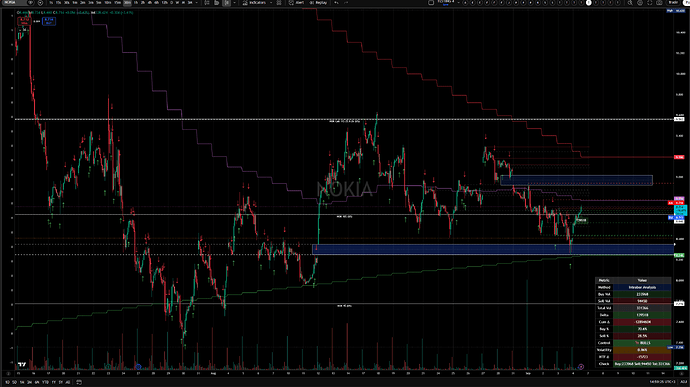Click the TradingView logo on chart
This screenshot has width=690, height=387.
click(x=22, y=365)
